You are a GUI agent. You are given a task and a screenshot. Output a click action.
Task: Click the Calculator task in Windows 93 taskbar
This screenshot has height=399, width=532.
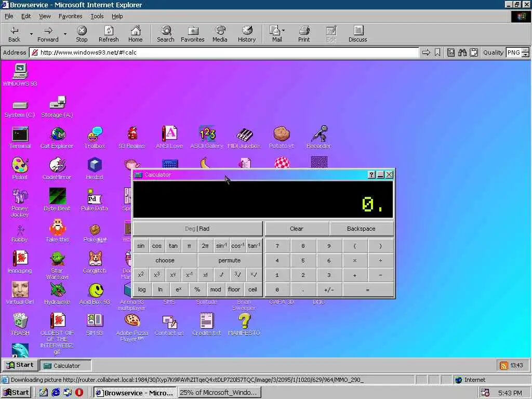pos(66,365)
